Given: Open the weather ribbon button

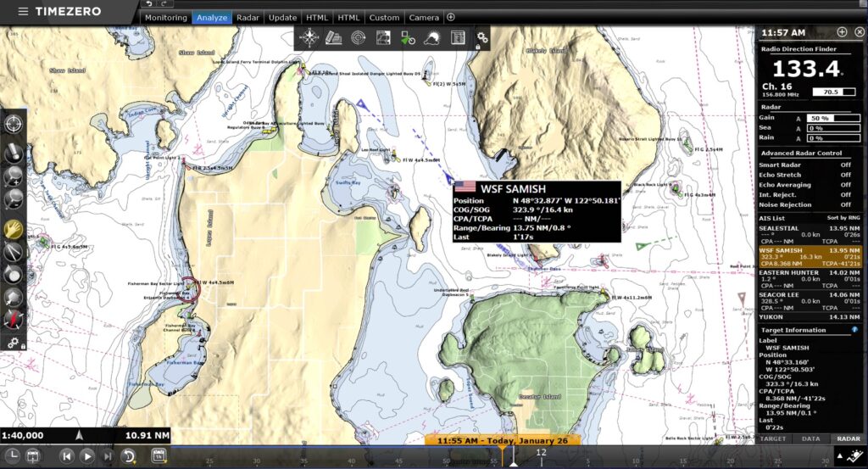Looking at the screenshot, I should [431, 37].
